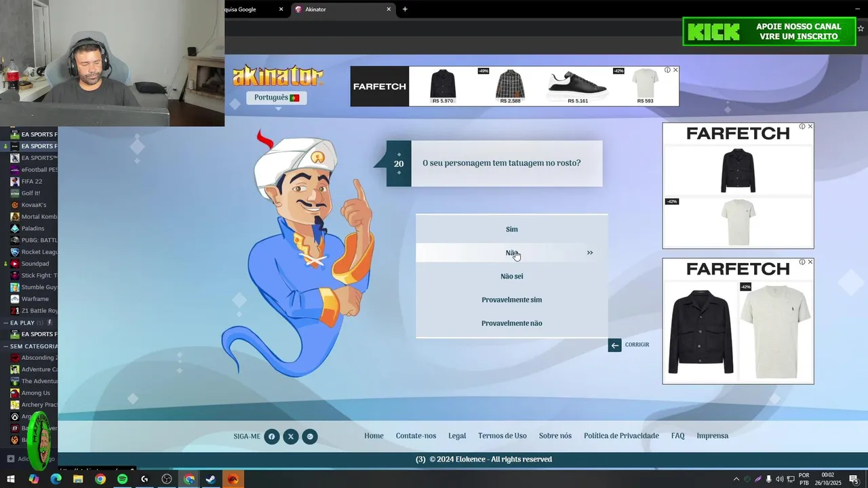Open Steam from the taskbar
Viewport: 868px width, 488px height.
point(211,479)
